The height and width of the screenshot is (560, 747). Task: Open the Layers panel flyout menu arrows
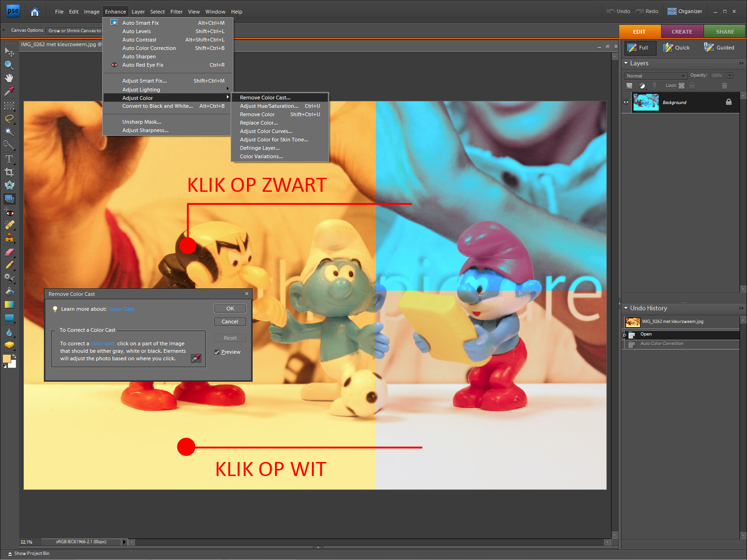pos(741,63)
